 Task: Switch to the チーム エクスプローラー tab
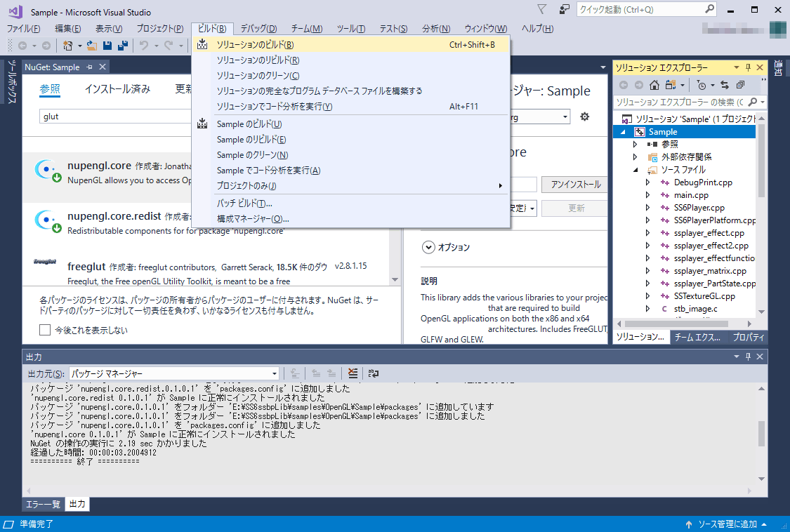[x=697, y=337]
